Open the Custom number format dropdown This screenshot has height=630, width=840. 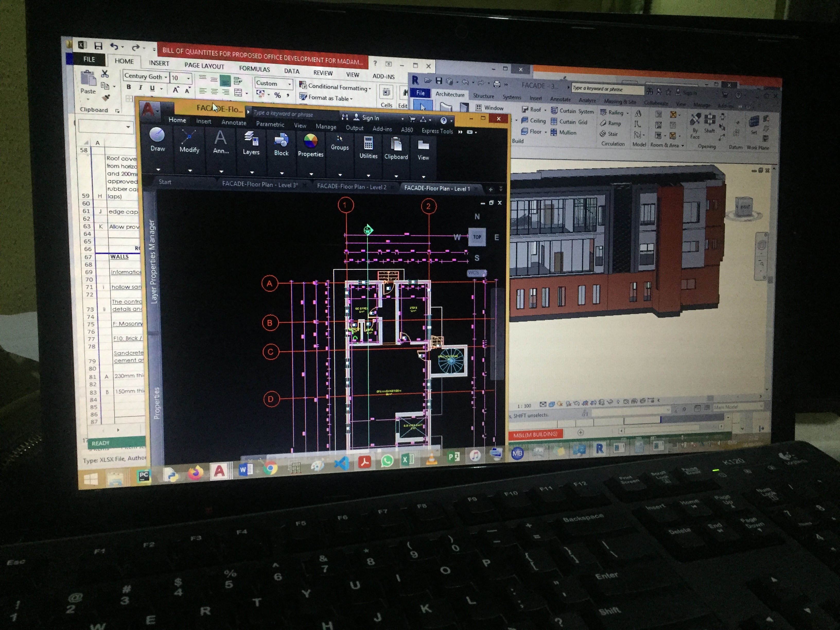(x=289, y=84)
